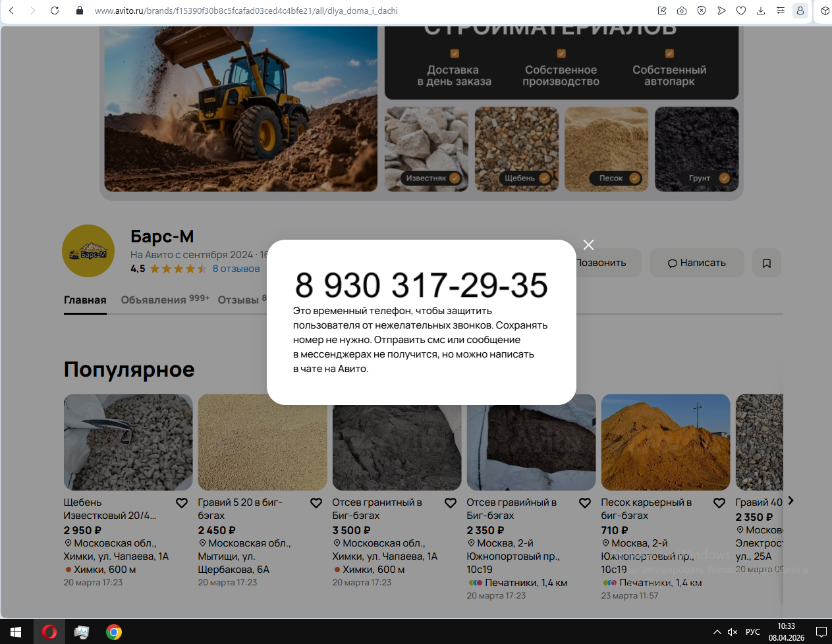832x644 pixels.
Task: Open Гравий 5 20 в биг-бэгах listing
Action: [240, 509]
